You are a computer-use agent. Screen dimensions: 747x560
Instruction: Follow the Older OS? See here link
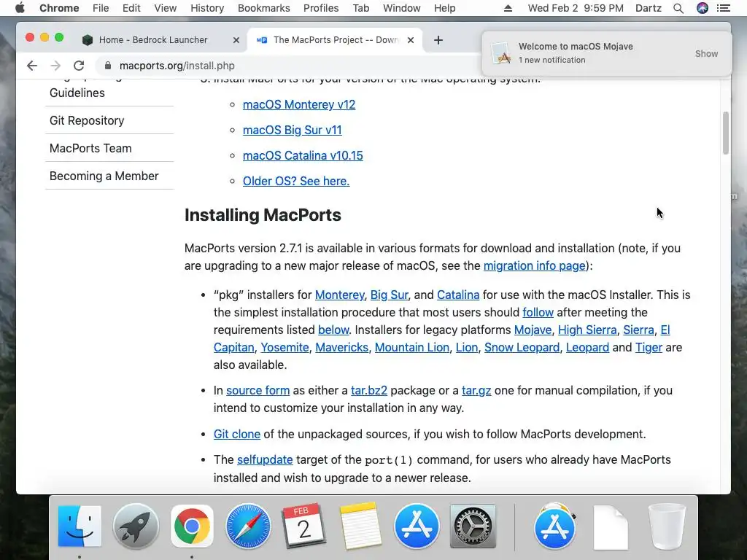click(296, 181)
